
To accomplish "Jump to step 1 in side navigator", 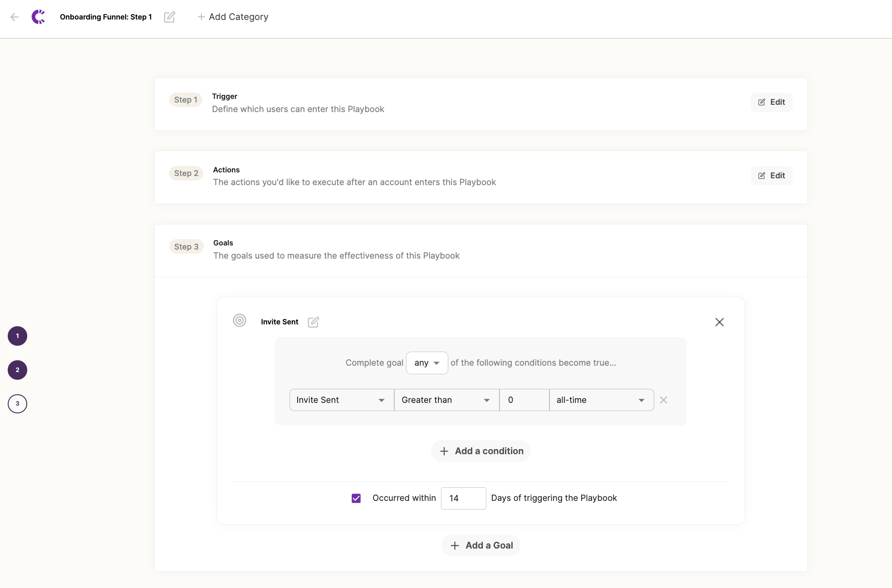I will tap(18, 336).
